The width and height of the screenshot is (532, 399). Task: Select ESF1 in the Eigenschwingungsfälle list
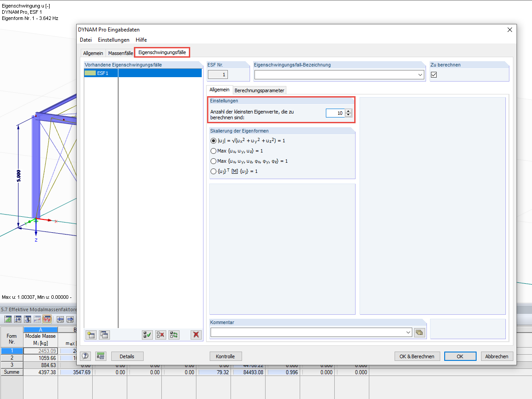point(143,73)
